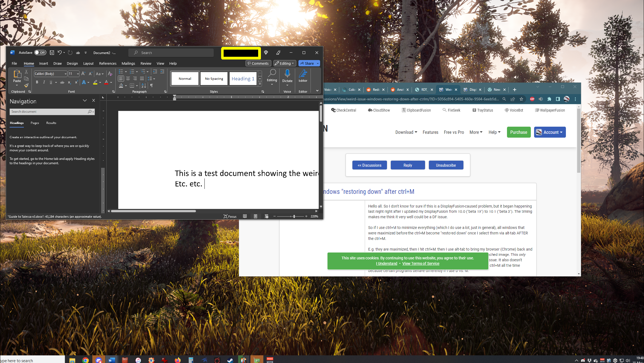Click the Strikethrough icon
Screen dimensions: 644x363
[x=62, y=82]
